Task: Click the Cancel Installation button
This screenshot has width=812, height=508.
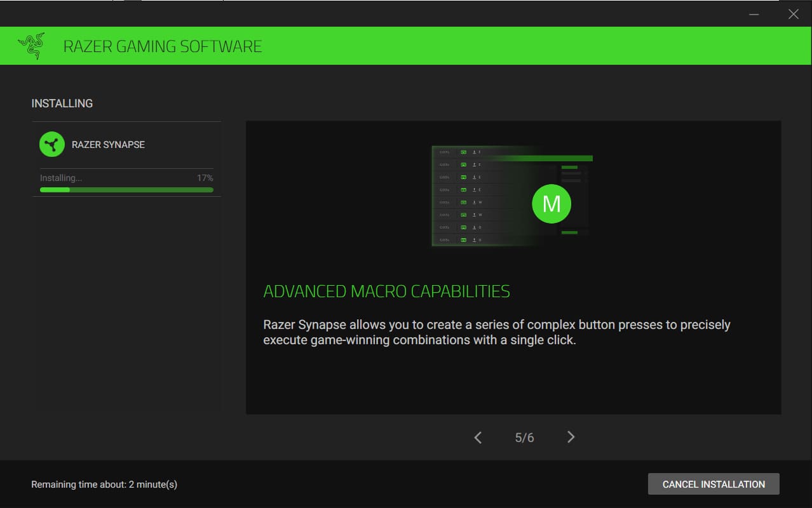Action: click(714, 484)
